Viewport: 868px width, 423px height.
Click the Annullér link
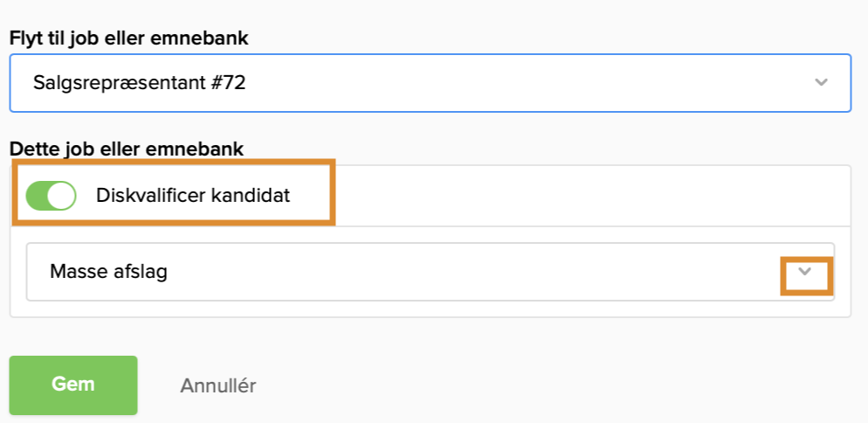(x=218, y=385)
